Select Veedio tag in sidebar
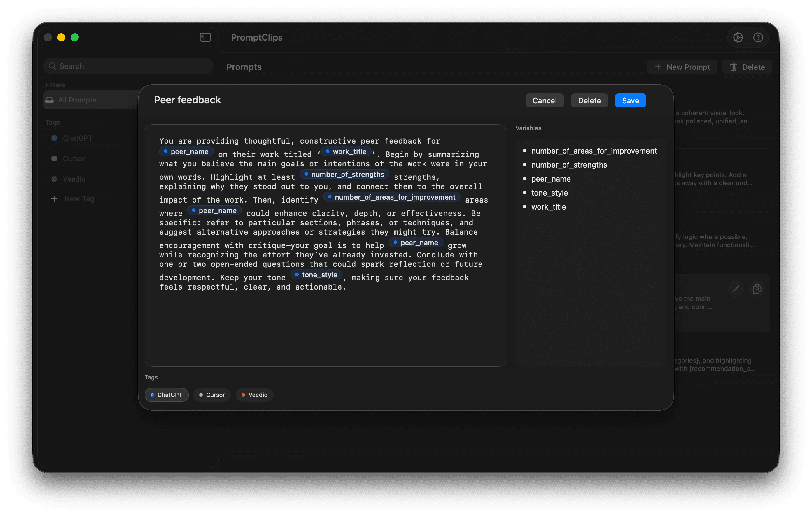Viewport: 812px width, 516px height. (74, 179)
